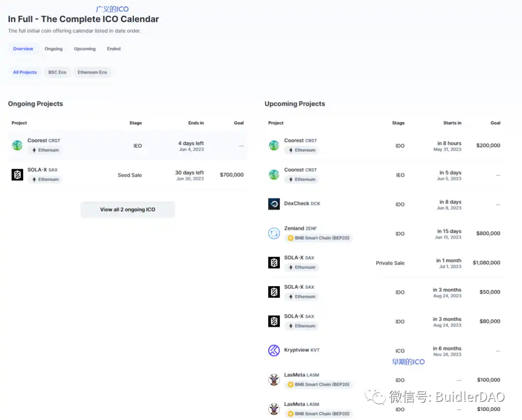The image size is (522, 420).
Task: Click the Ethereum badge below SOLA-X seed sale
Action: tap(45, 179)
